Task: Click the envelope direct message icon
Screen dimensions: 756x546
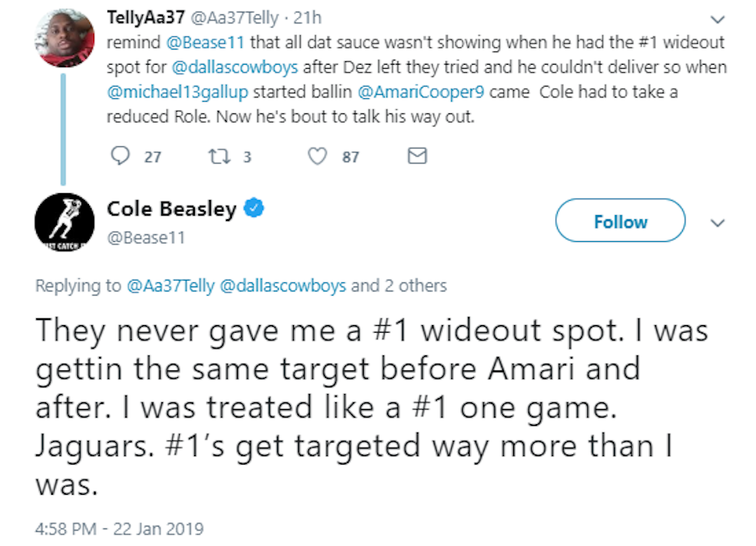Action: (417, 156)
